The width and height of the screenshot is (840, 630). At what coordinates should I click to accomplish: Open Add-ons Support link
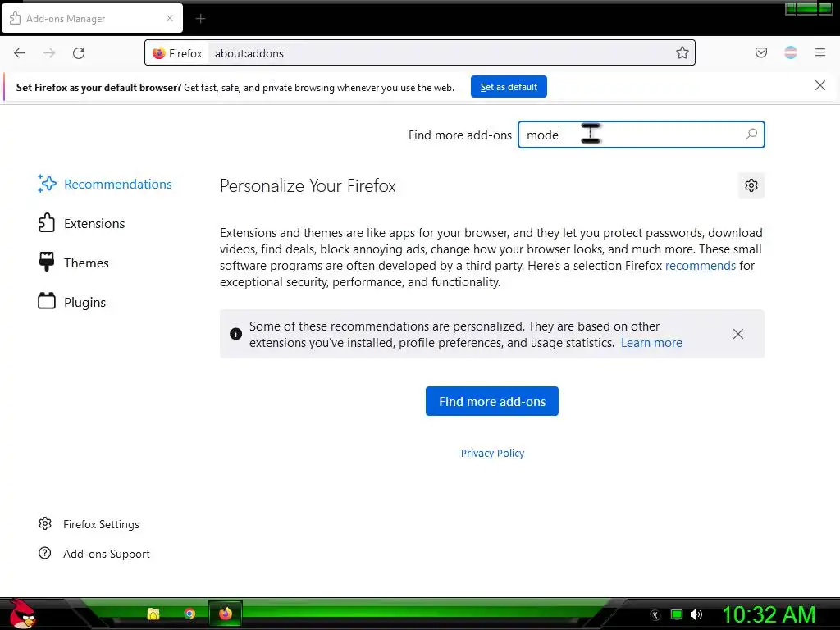pyautogui.click(x=94, y=554)
